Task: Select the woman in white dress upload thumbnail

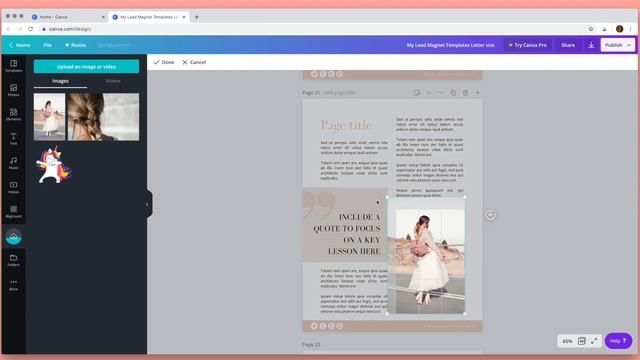Action: click(x=49, y=117)
